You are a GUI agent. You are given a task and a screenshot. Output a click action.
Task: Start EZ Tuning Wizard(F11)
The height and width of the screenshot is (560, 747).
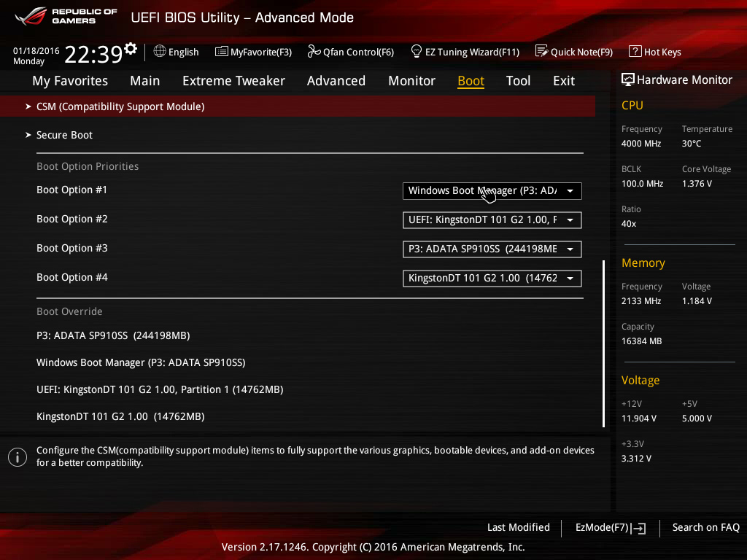[x=465, y=52]
